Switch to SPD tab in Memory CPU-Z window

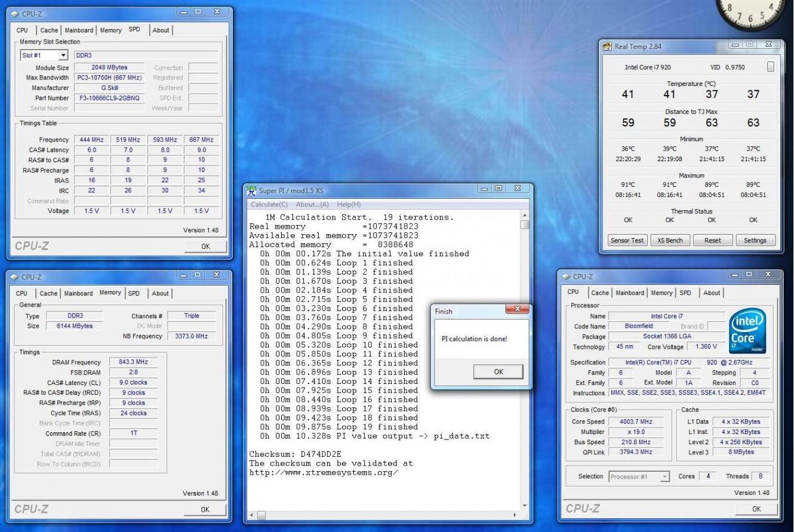pos(134,294)
